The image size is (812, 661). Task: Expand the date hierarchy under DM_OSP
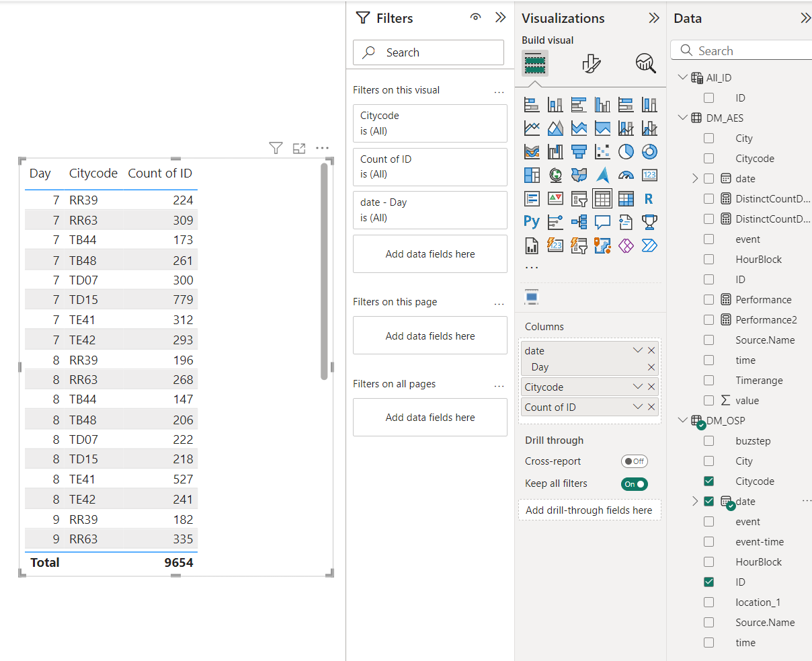[x=695, y=501]
